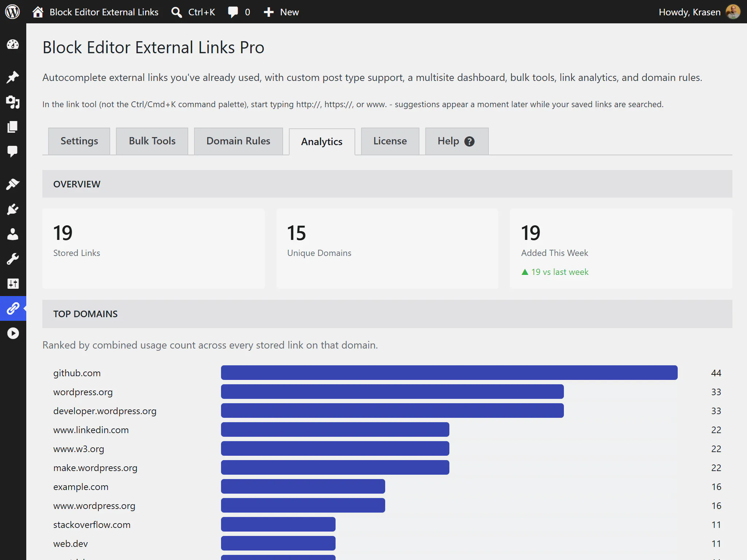Open the License tab
The height and width of the screenshot is (560, 747).
tap(390, 141)
